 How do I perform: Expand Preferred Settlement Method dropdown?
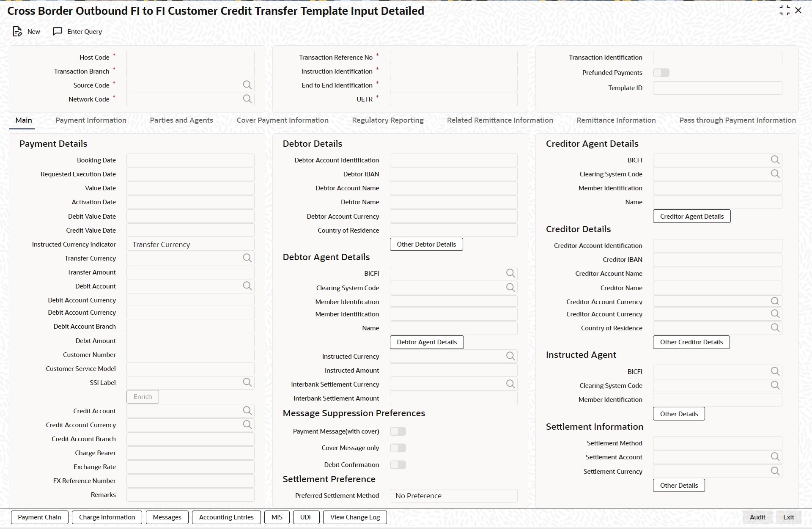[453, 496]
